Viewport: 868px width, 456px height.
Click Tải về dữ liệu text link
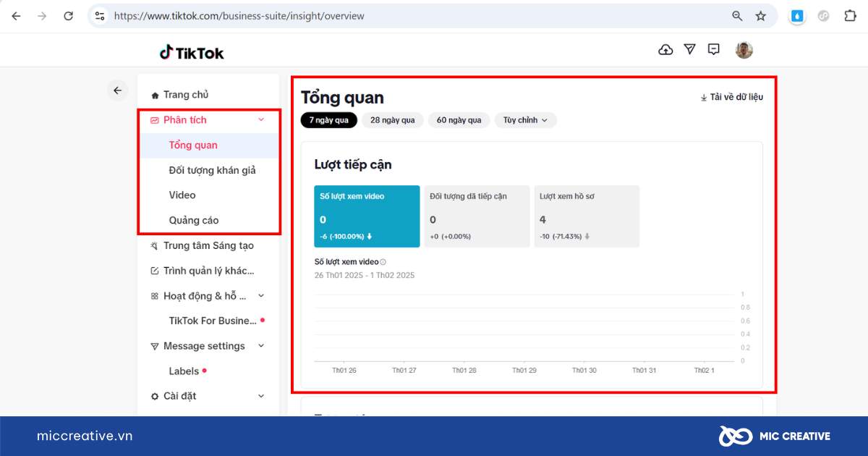pyautogui.click(x=736, y=97)
